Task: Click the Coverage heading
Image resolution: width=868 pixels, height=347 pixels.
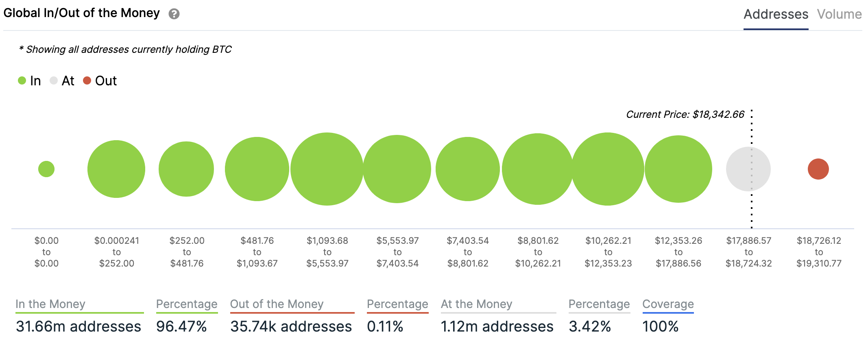Action: pyautogui.click(x=668, y=304)
